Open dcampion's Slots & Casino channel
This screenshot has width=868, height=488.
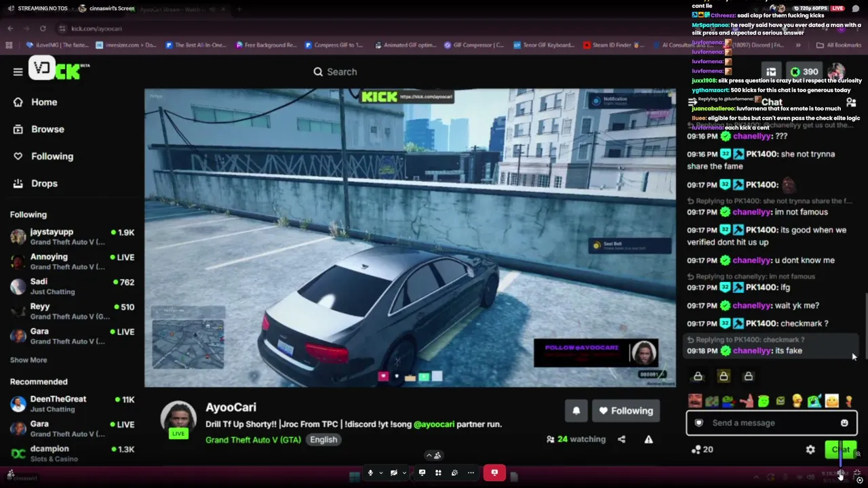point(72,453)
